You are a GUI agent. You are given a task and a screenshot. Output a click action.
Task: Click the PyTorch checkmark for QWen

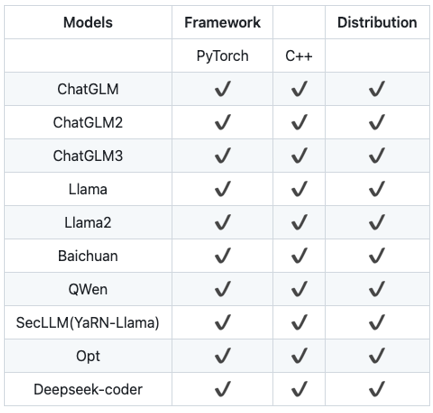coord(223,289)
